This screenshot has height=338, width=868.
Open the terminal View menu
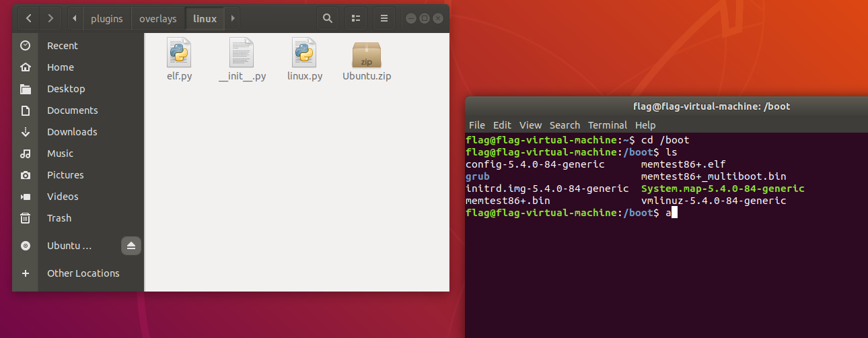[x=531, y=125]
